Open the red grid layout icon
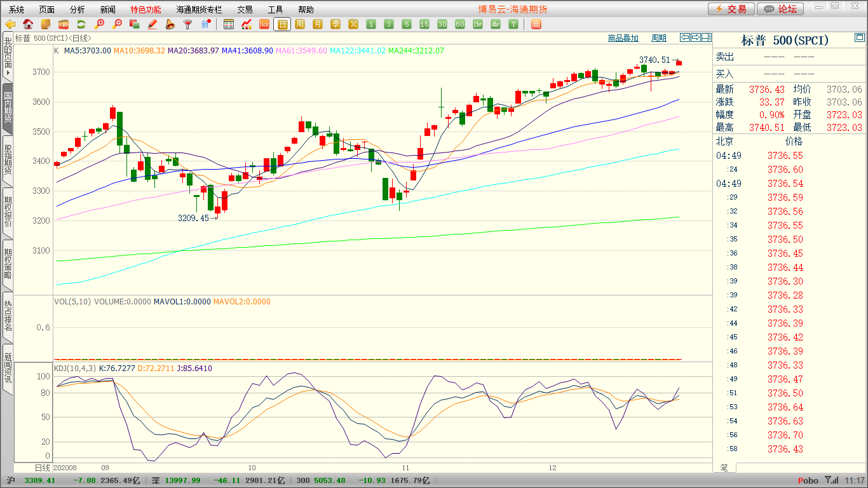The height and width of the screenshot is (488, 868). (536, 24)
